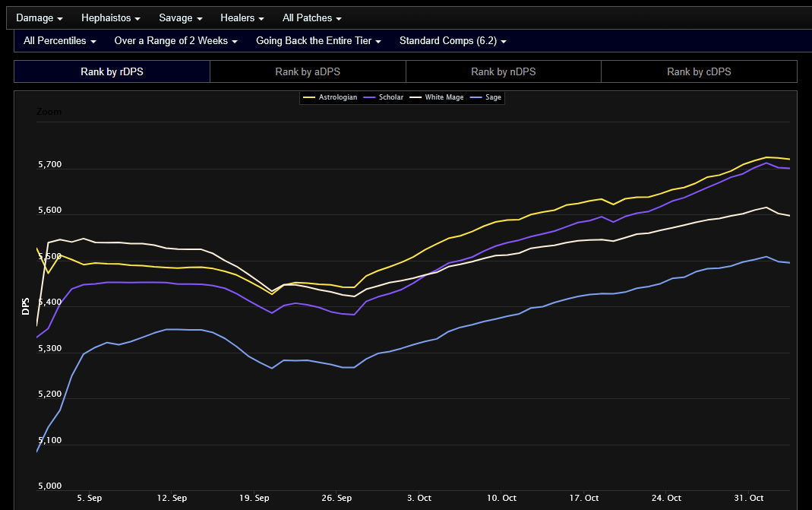The width and height of the screenshot is (812, 510).
Task: Open the Hephaistos boss dropdown
Action: pos(111,18)
